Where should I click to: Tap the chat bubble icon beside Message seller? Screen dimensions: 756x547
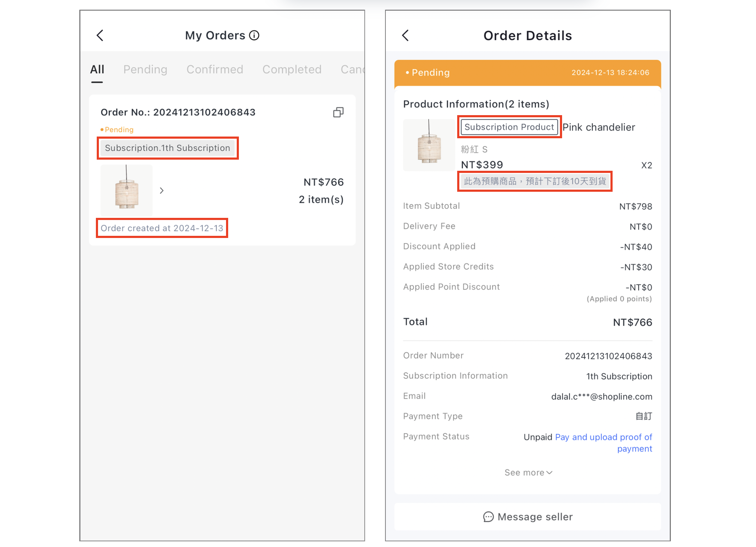tap(488, 517)
